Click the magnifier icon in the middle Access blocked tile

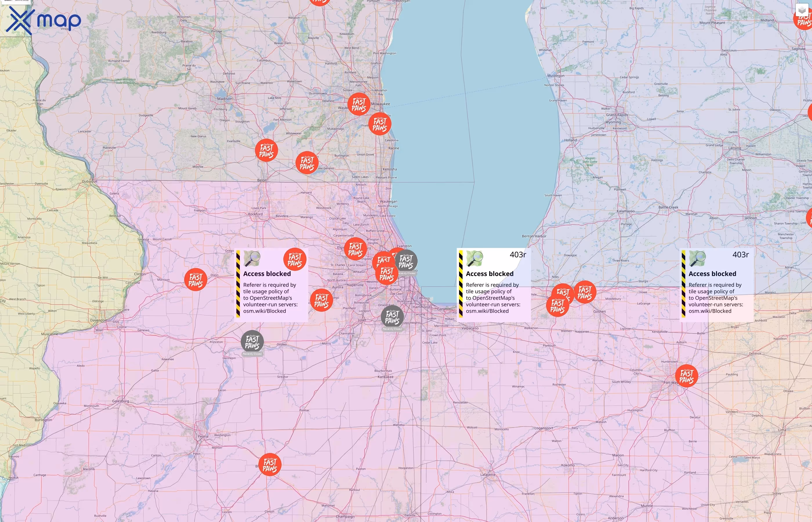pos(474,259)
